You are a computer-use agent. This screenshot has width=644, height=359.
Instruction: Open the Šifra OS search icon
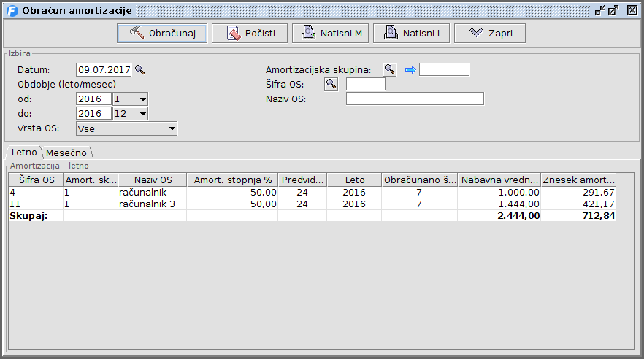point(331,84)
